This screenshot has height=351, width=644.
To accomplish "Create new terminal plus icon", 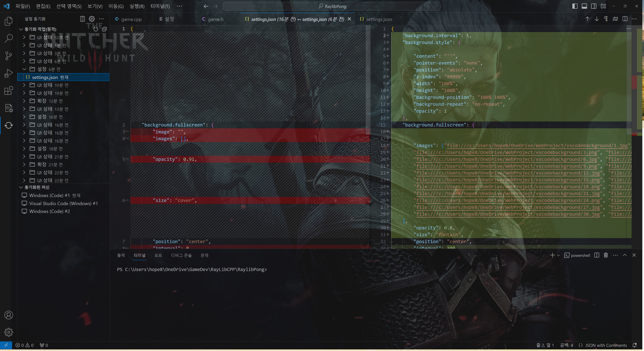I will coord(552,255).
